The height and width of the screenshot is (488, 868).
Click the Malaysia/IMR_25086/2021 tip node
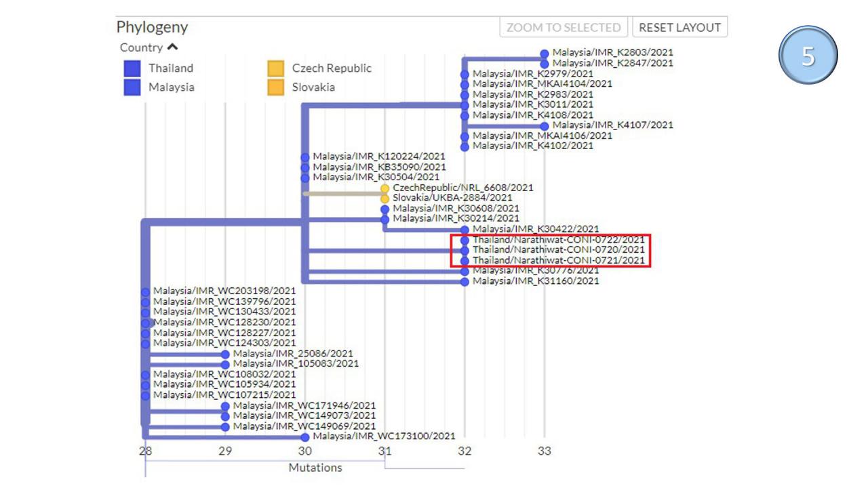225,354
